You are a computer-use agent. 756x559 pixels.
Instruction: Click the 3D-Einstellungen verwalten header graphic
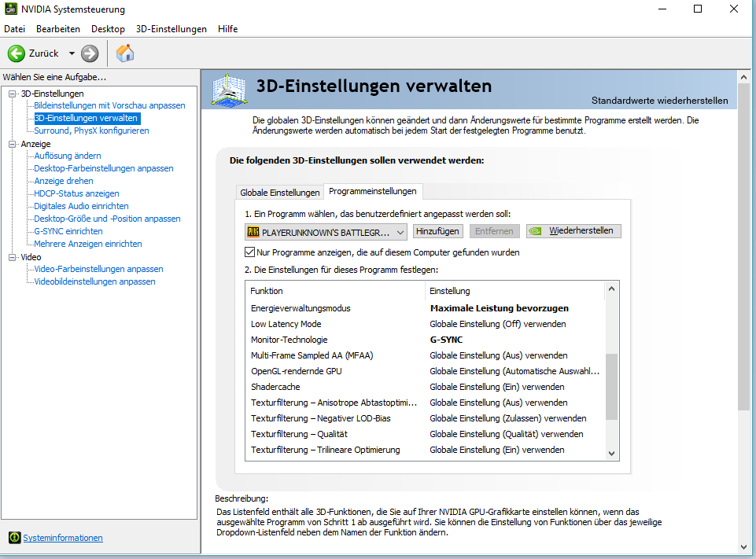[230, 90]
